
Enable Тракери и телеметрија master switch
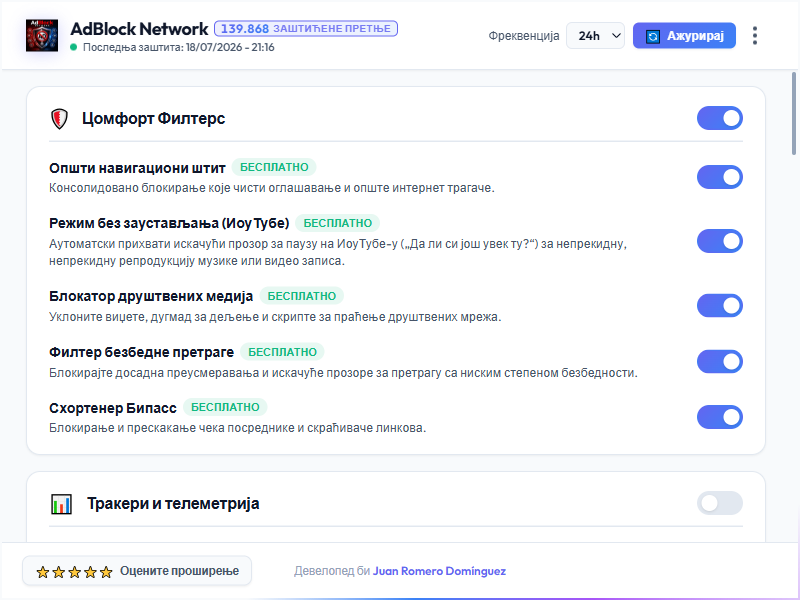click(719, 503)
